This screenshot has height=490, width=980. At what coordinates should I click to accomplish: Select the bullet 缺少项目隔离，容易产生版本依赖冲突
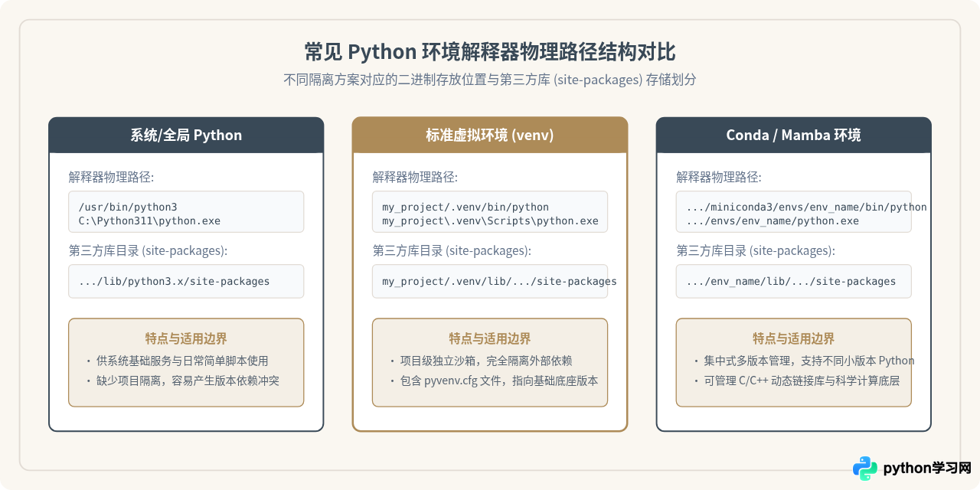[183, 380]
